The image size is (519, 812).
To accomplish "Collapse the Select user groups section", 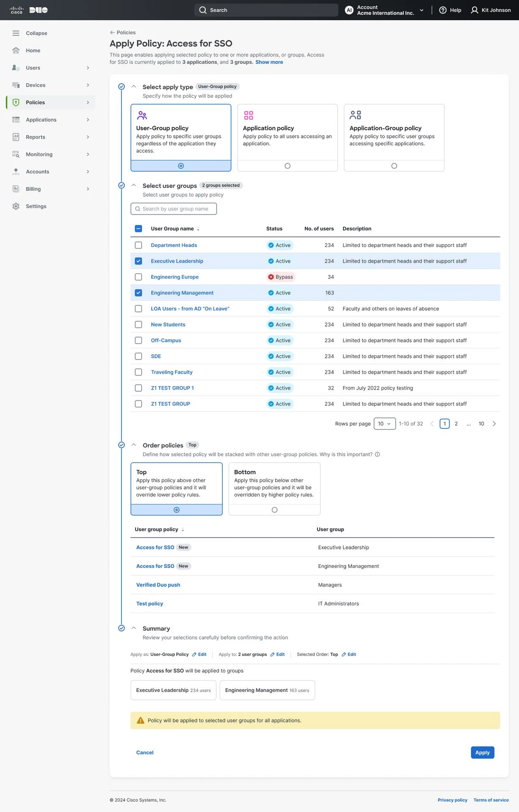I will coord(134,185).
